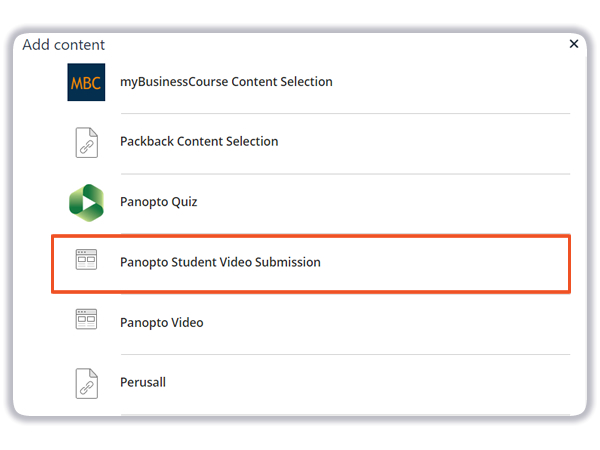Click the Panopto Video layout icon
600x450 pixels.
(86, 319)
